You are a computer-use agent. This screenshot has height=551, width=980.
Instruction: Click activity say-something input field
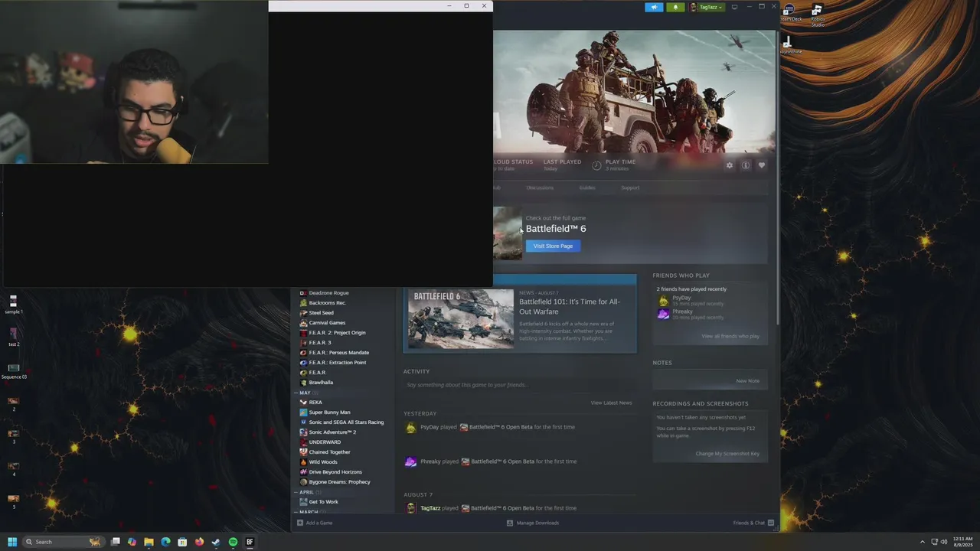519,385
